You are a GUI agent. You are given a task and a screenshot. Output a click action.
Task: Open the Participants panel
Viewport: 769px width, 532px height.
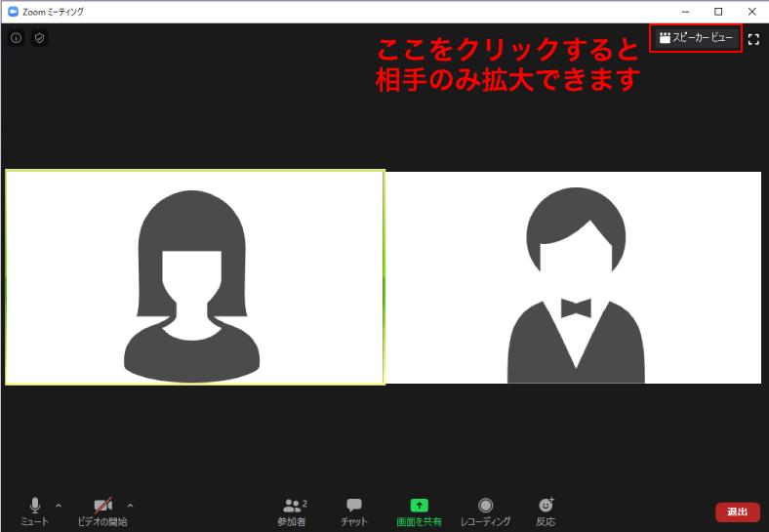(292, 510)
